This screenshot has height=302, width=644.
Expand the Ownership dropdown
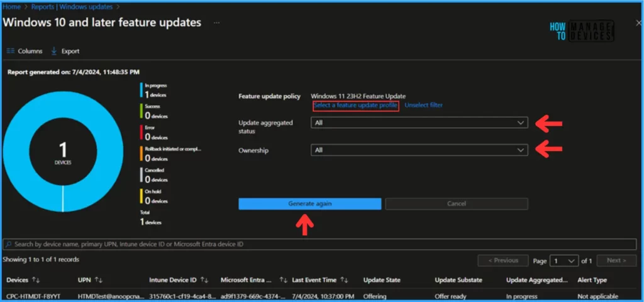[419, 150]
